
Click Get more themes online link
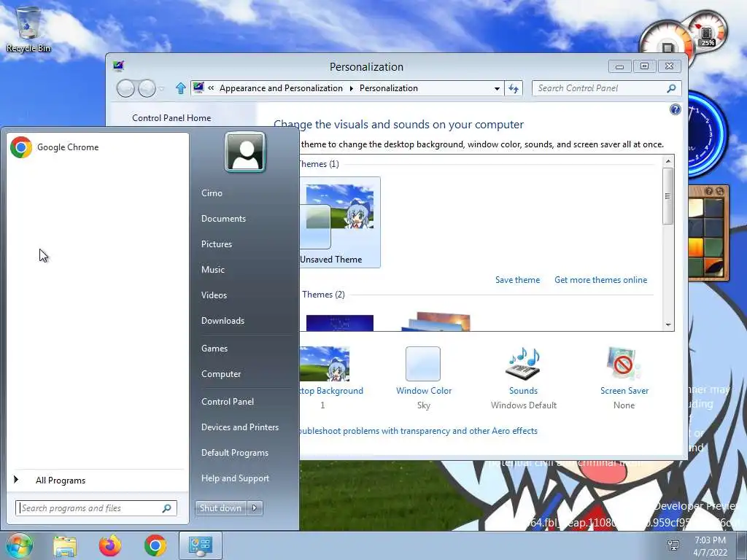pos(601,280)
